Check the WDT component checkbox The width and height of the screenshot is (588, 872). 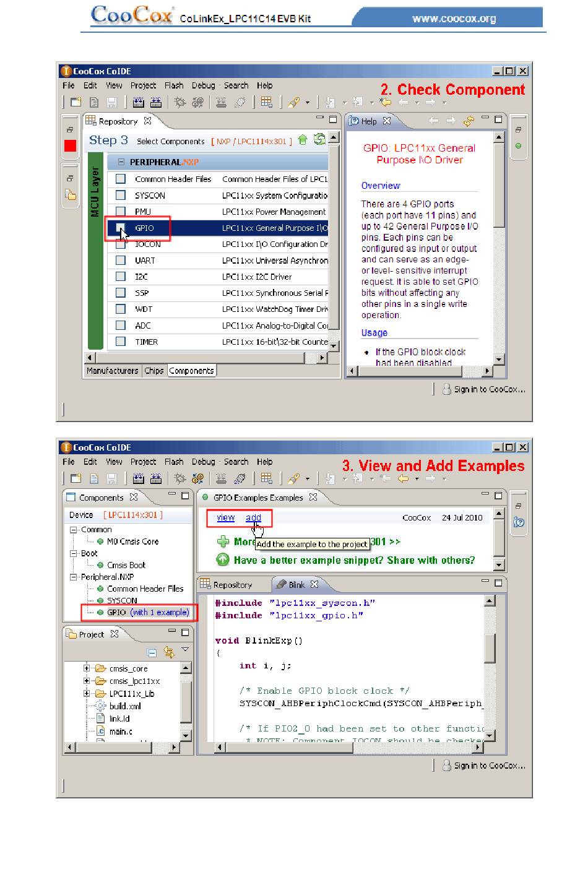point(121,309)
